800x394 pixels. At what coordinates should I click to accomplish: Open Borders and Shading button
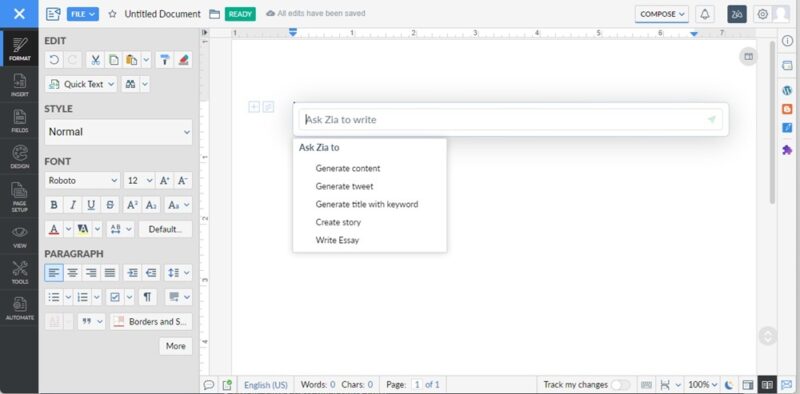[x=152, y=322]
